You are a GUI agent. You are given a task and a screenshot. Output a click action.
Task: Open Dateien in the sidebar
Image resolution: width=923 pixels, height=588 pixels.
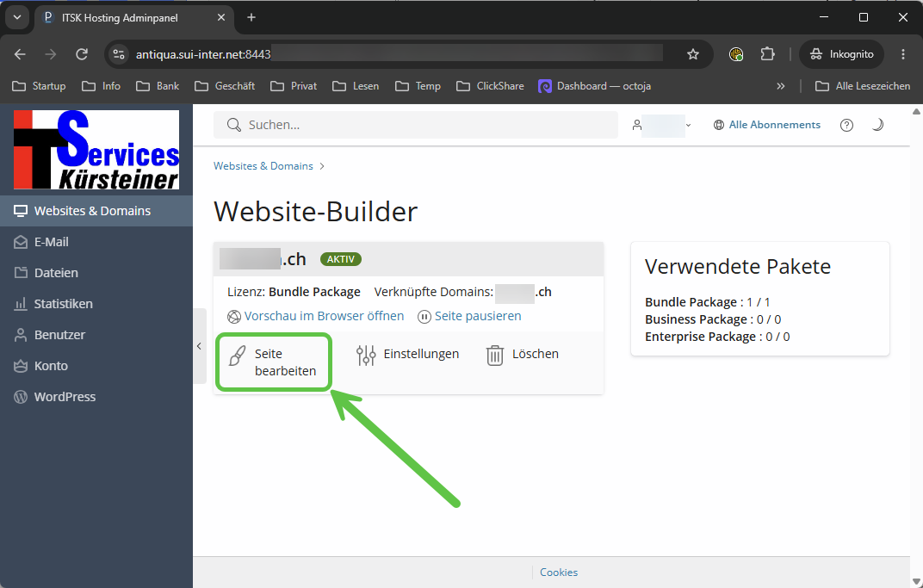(96, 273)
